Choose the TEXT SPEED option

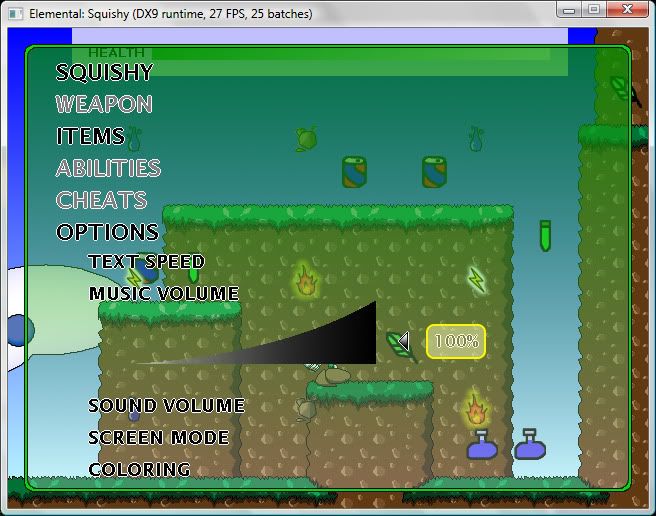[146, 262]
